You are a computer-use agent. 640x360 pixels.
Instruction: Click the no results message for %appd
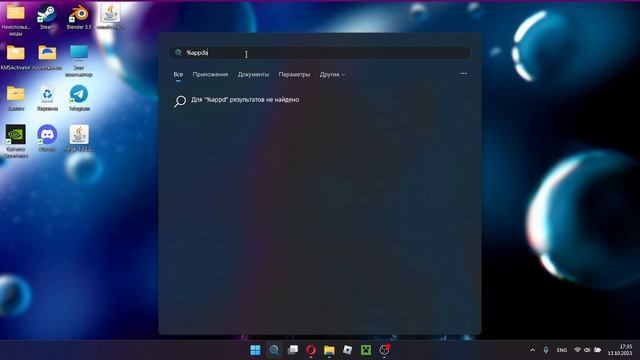[x=245, y=100]
